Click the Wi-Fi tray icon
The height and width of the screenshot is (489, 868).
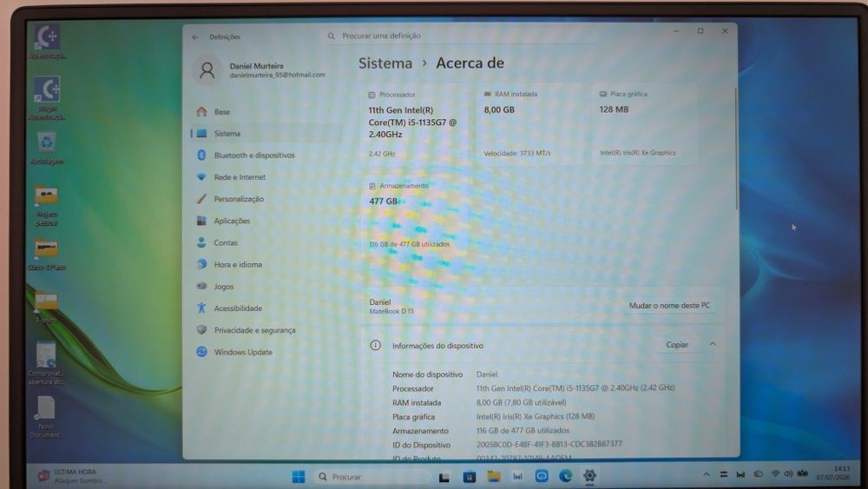point(775,473)
